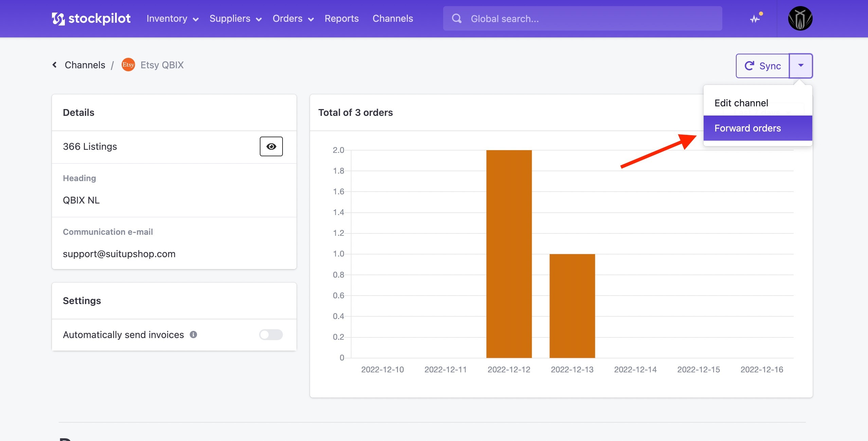The width and height of the screenshot is (868, 441).
Task: Choose Forward orders in the dropdown
Action: click(758, 128)
